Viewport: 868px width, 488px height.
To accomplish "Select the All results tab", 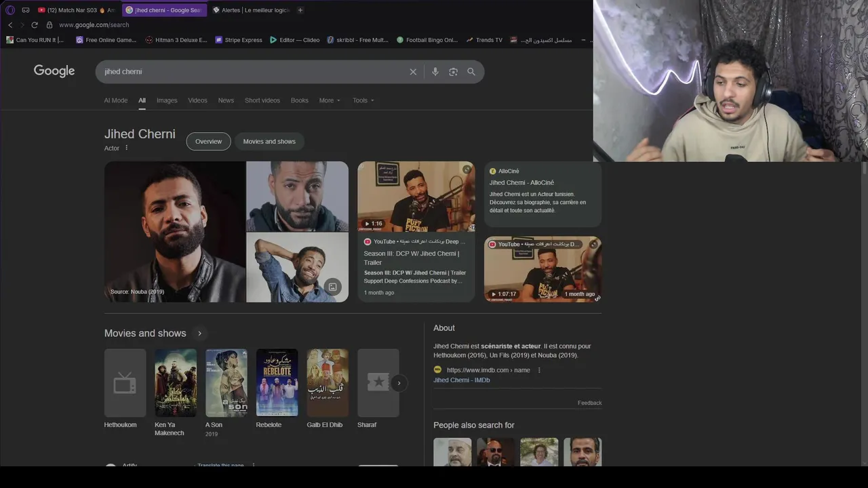I will (142, 100).
